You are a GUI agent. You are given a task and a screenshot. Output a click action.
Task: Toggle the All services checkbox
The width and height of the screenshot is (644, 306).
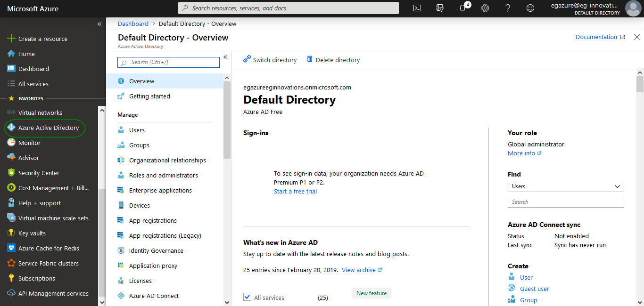(247, 297)
